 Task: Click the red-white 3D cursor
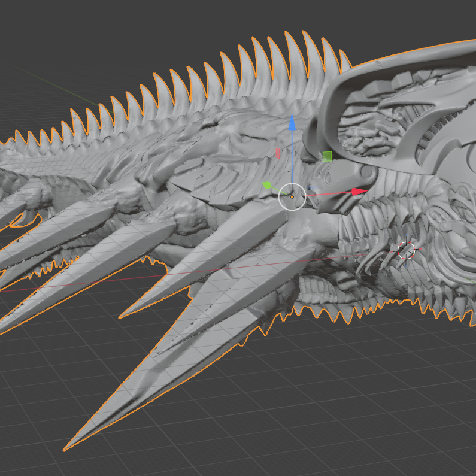(x=406, y=250)
